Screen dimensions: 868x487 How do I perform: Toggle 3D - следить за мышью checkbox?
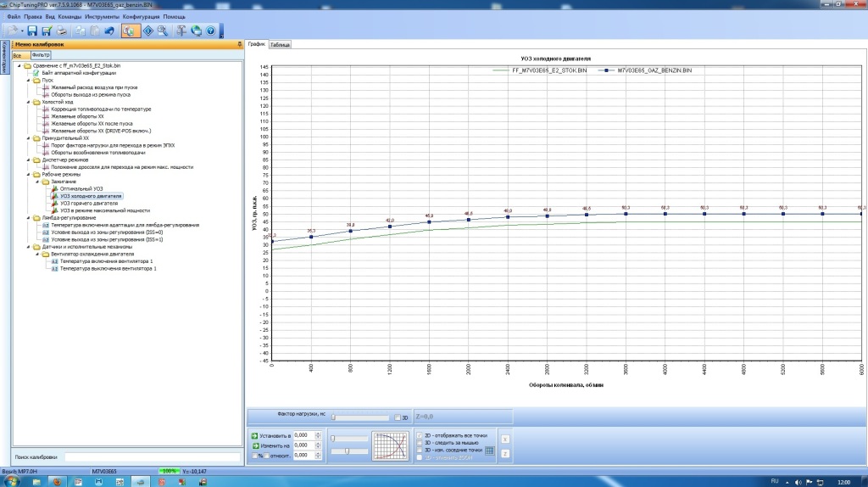tap(420, 443)
